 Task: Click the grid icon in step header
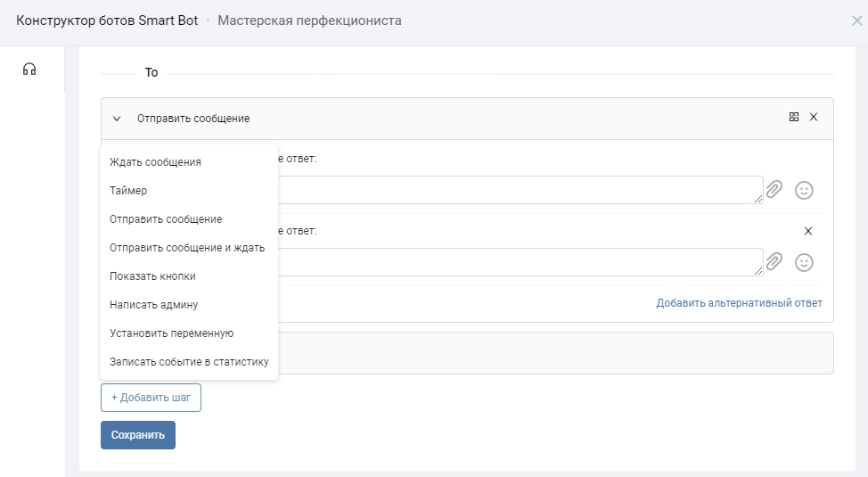tap(794, 117)
